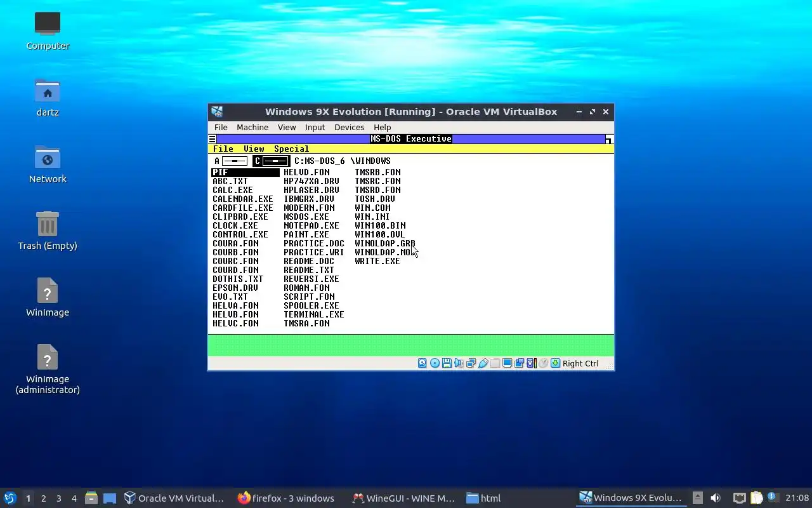Click the optical disc icon in VirtualBox status bar

pos(435,363)
